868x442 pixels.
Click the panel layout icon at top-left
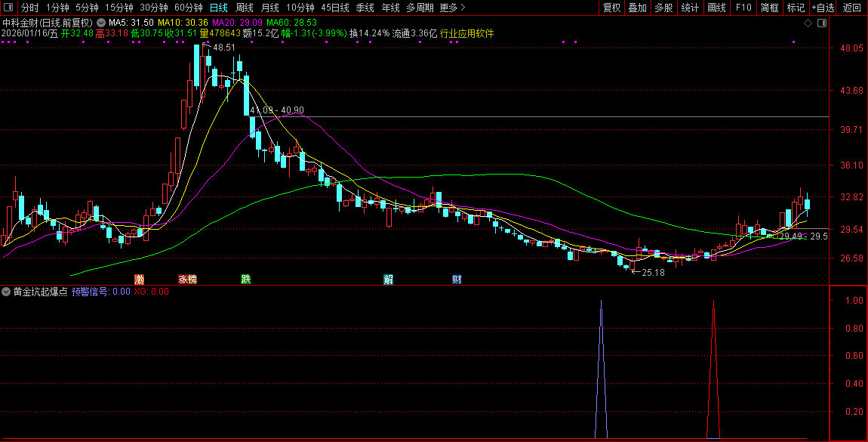tap(8, 8)
